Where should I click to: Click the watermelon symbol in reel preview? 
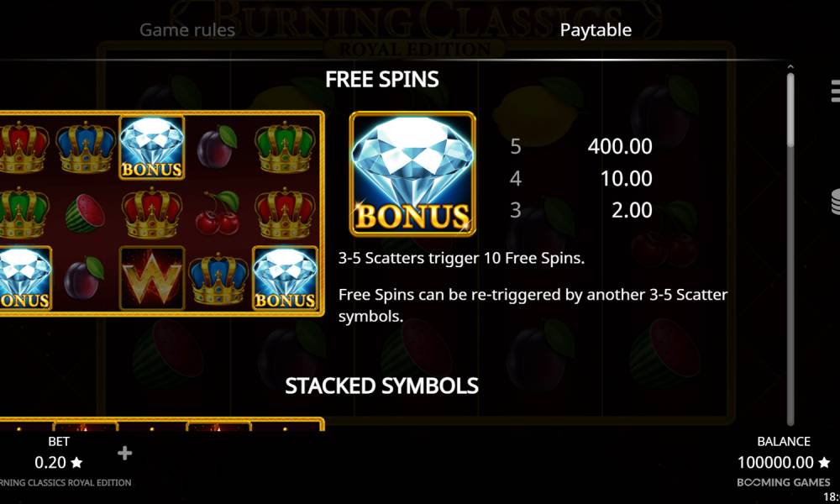pos(85,213)
